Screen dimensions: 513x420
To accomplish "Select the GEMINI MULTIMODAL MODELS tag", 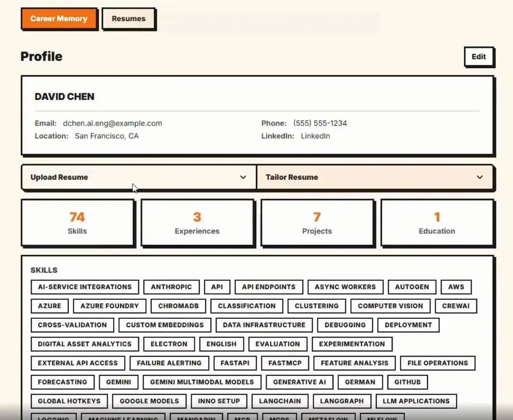I will (202, 382).
